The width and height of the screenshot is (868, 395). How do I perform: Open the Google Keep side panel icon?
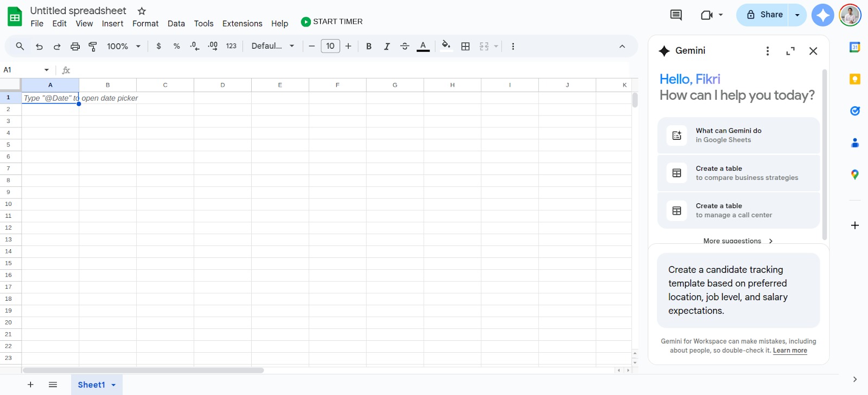pos(854,79)
